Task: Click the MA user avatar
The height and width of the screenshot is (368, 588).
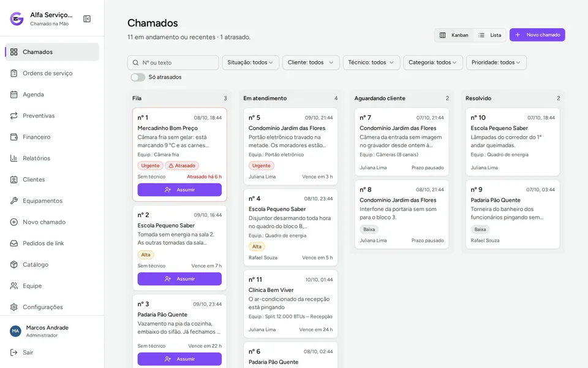Action: tap(15, 331)
